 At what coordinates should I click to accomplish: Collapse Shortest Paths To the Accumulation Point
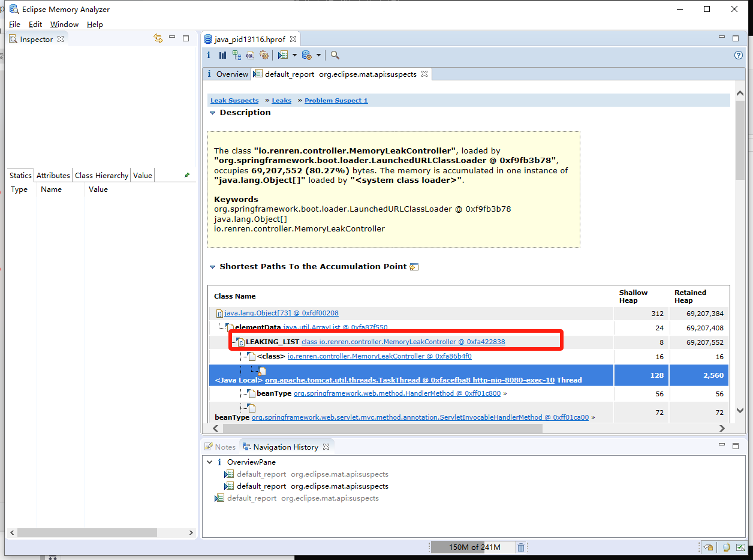pos(212,267)
